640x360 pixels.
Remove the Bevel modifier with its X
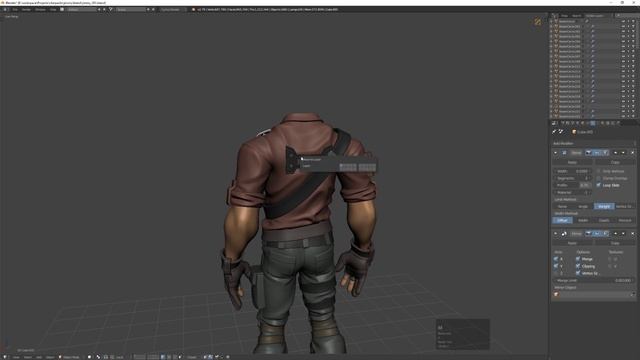[633, 153]
